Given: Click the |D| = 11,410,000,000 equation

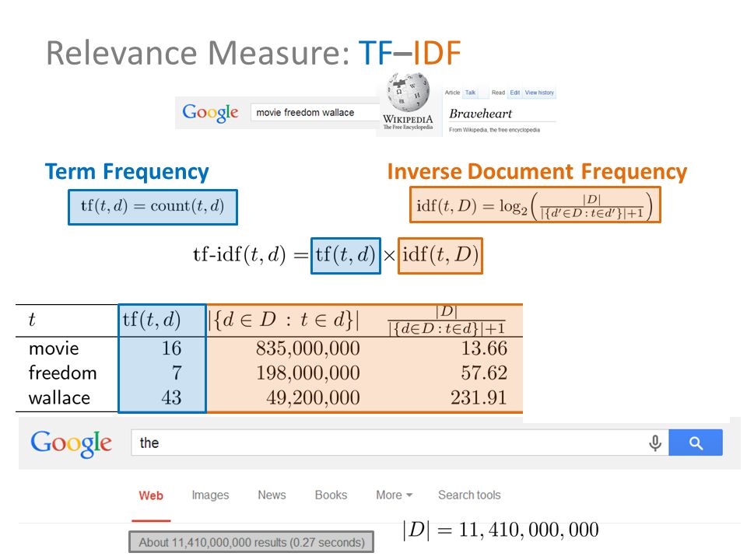Looking at the screenshot, I should tap(500, 530).
